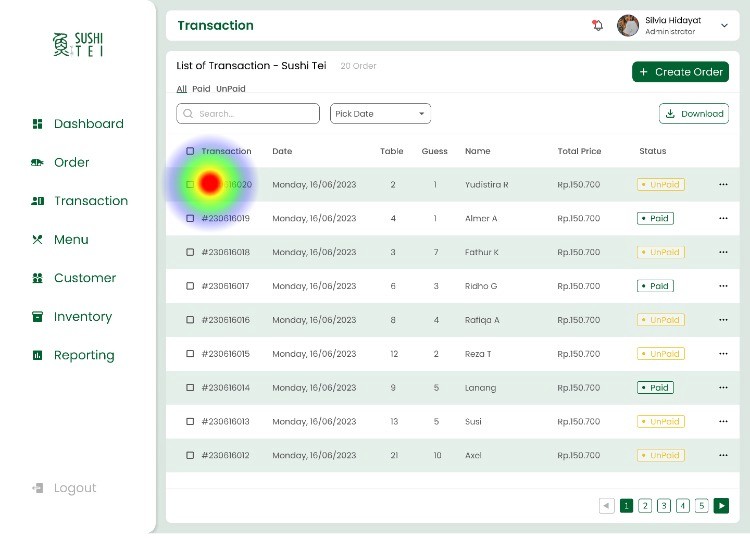Open the Customer sidebar icon
Image resolution: width=750 pixels, height=538 pixels.
pos(37,278)
